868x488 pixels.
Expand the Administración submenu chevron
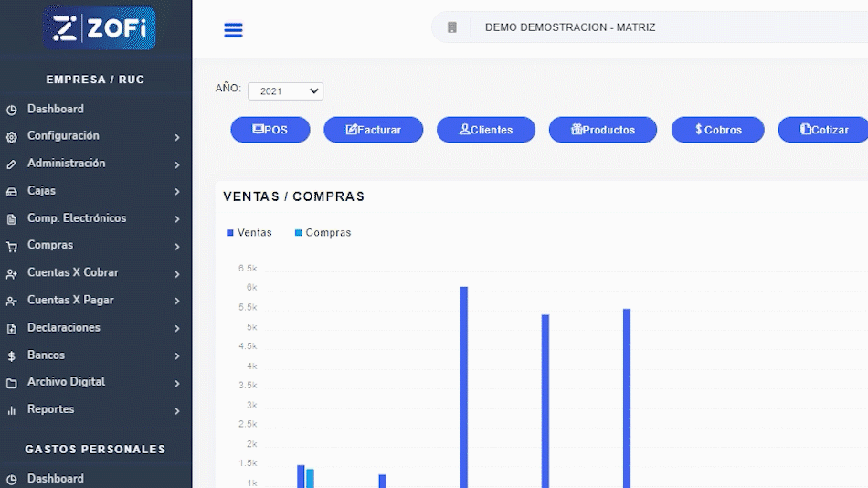[x=176, y=164]
